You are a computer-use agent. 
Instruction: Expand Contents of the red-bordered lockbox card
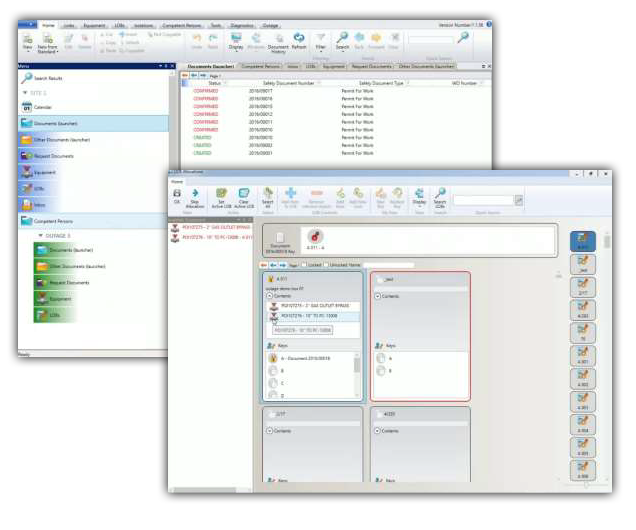(x=377, y=296)
